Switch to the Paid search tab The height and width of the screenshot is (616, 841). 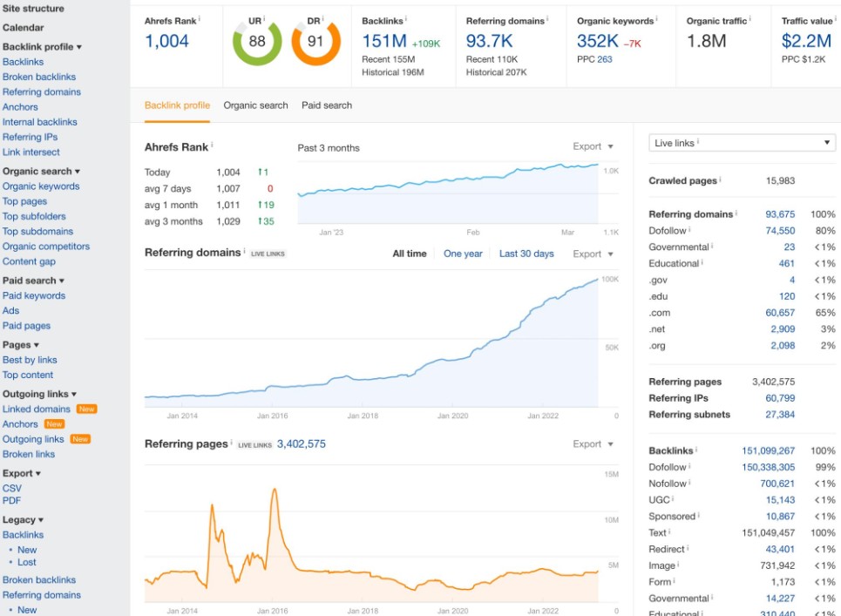click(327, 105)
